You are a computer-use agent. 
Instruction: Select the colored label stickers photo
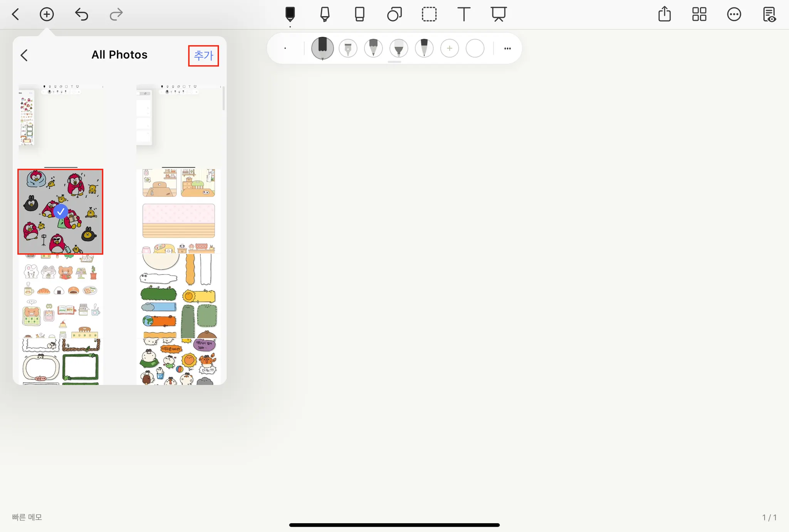tap(178, 296)
